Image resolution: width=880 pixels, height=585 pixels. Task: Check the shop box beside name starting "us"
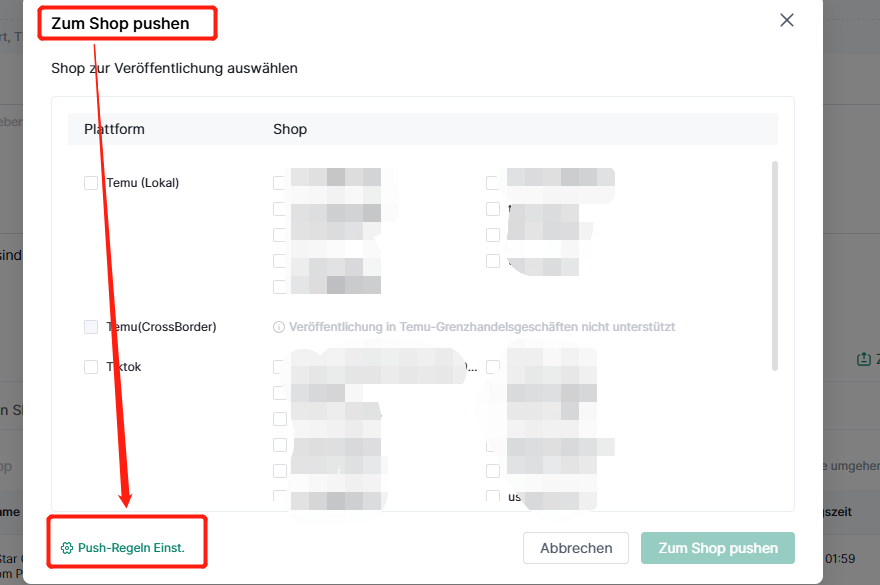click(x=493, y=496)
